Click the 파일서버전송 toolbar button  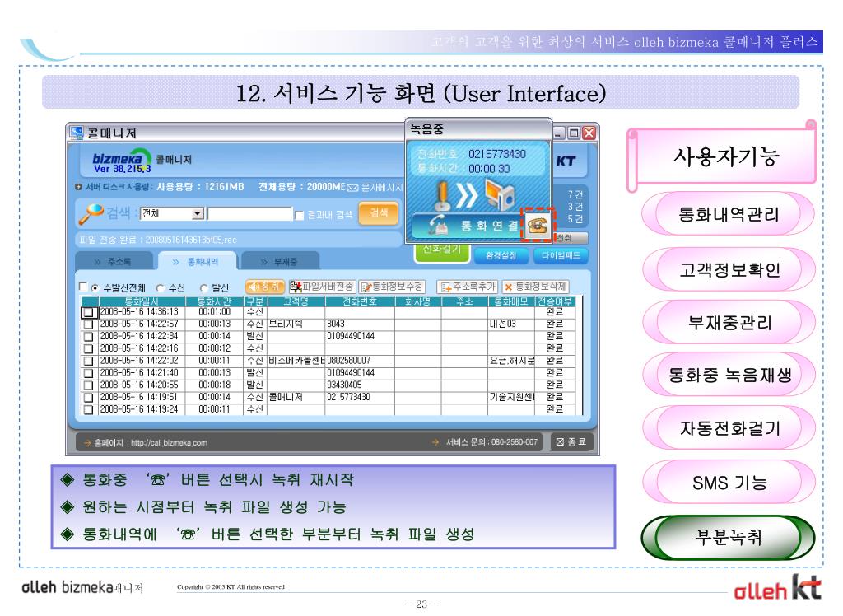coord(322,287)
